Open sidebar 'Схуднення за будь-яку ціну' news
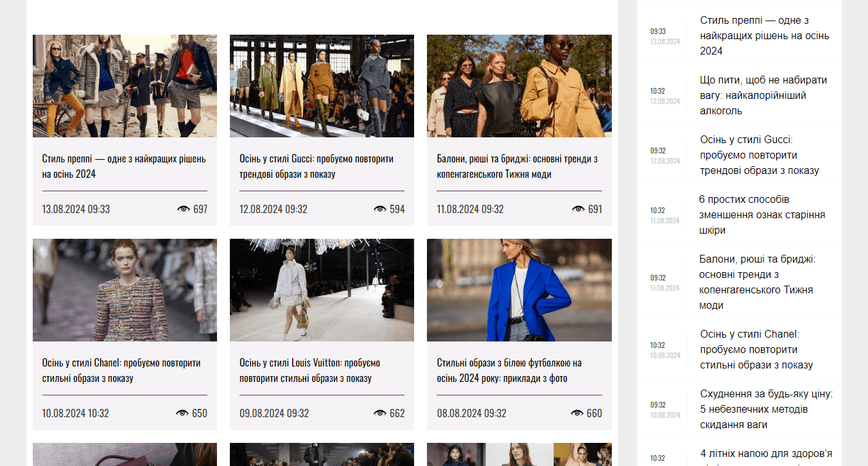This screenshot has width=868, height=466. (766, 410)
